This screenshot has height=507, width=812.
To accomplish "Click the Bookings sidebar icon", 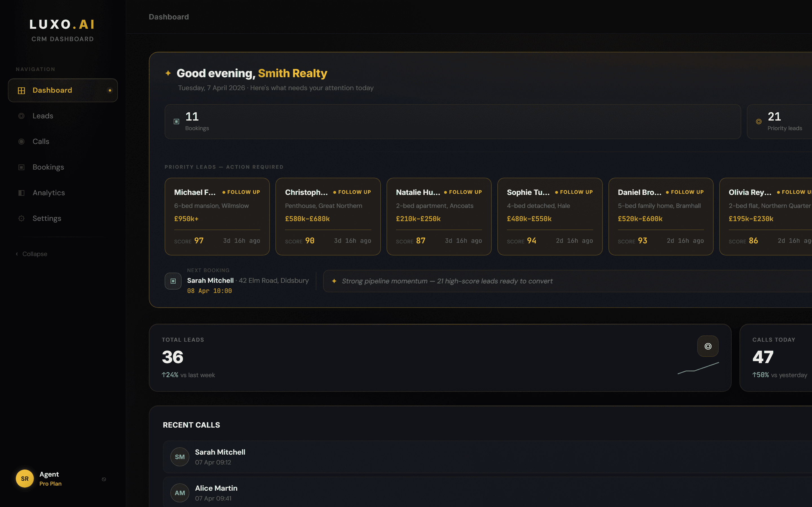I will 21,167.
